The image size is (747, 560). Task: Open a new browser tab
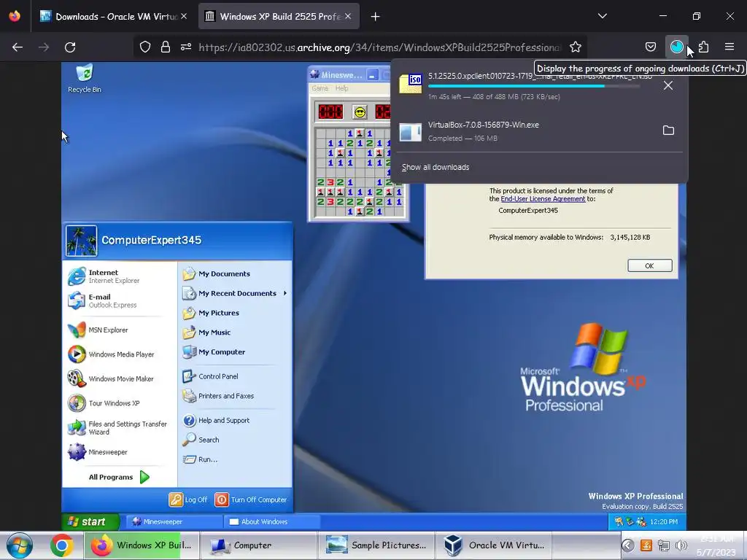coord(376,17)
